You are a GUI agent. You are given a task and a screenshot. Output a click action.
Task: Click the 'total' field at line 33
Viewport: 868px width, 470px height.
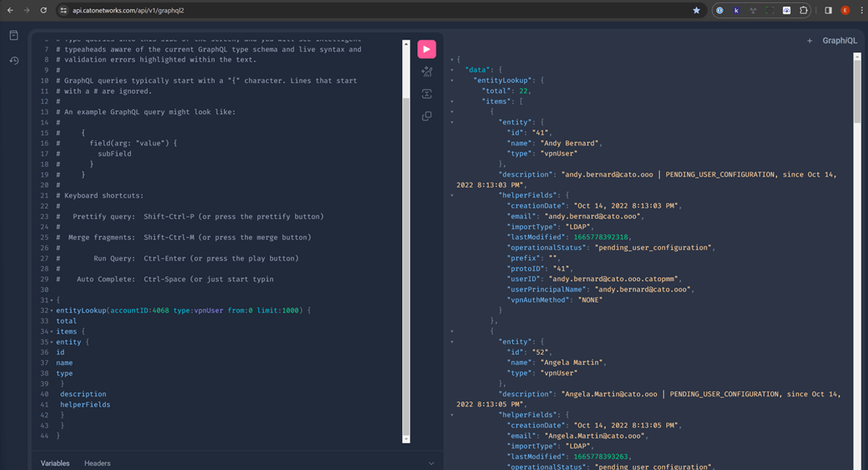pyautogui.click(x=67, y=321)
